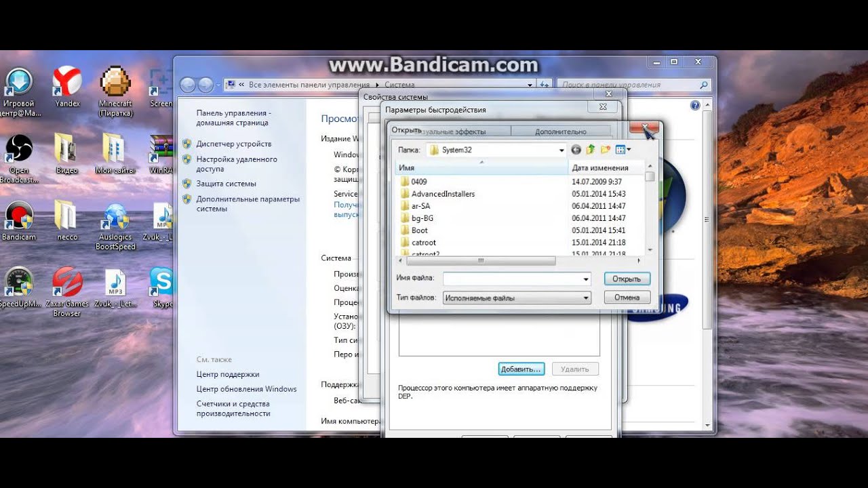Launch the Bandicam desktop shortcut
Screen dimensions: 868x488
[x=19, y=221]
